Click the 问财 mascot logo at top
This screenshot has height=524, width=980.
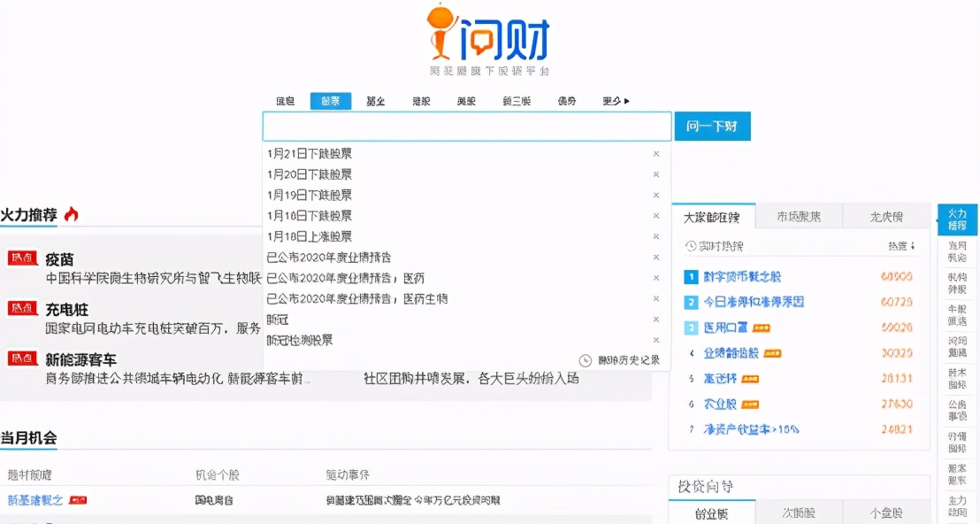pyautogui.click(x=438, y=31)
